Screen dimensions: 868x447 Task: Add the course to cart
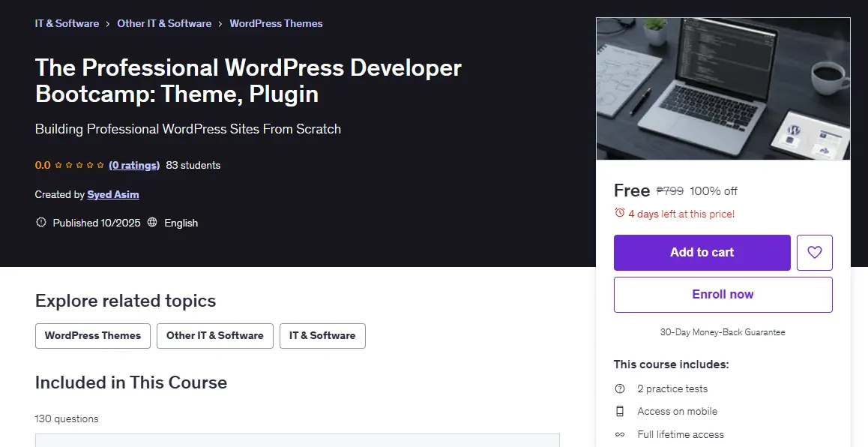coord(702,253)
